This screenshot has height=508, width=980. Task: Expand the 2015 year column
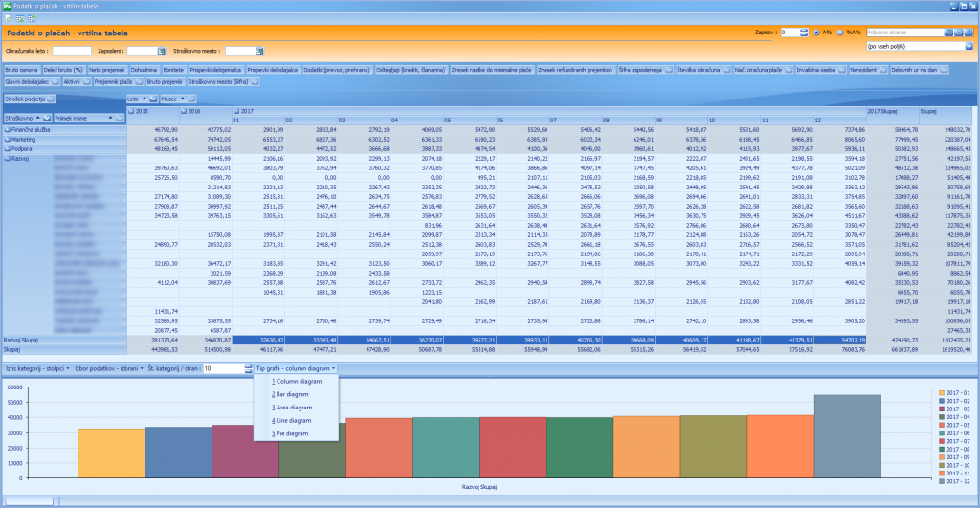(132, 111)
